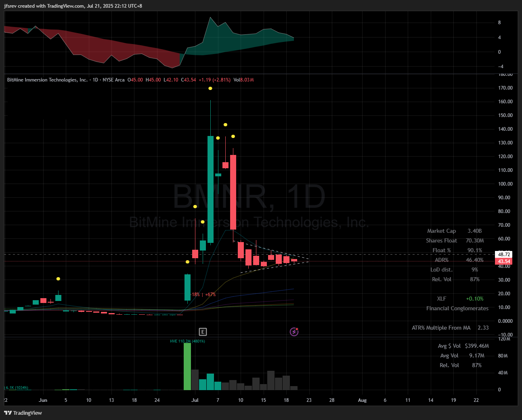522x420 pixels.
Task: Click the LoD dist. value 9%
Action: [475, 270]
